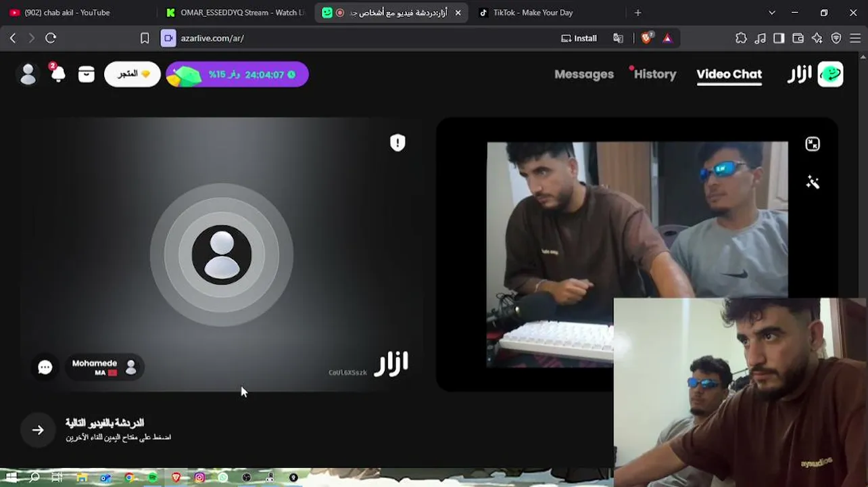Translate this page icon
Image resolution: width=868 pixels, height=487 pixels.
(618, 39)
